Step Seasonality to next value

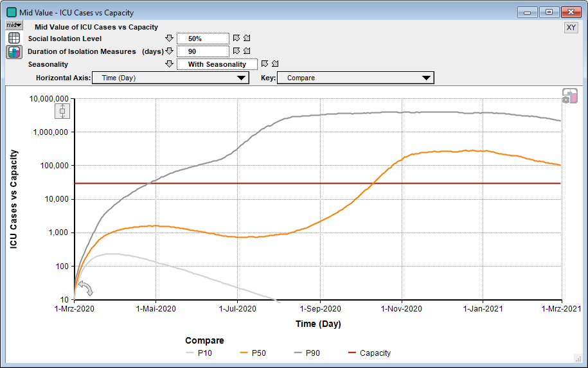[x=275, y=64]
